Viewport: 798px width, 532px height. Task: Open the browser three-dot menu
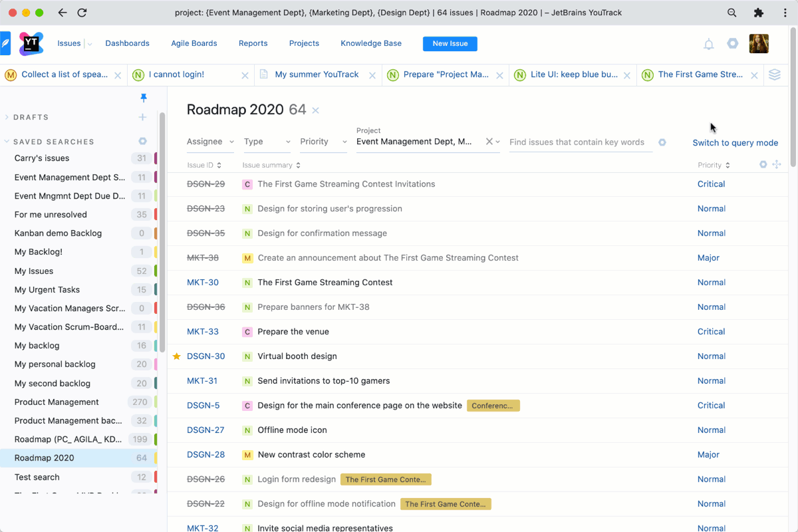(785, 13)
